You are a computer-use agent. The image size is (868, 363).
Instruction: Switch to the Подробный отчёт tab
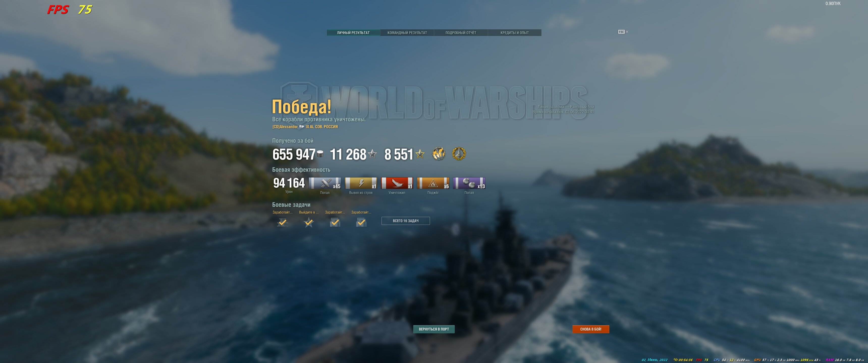(460, 33)
